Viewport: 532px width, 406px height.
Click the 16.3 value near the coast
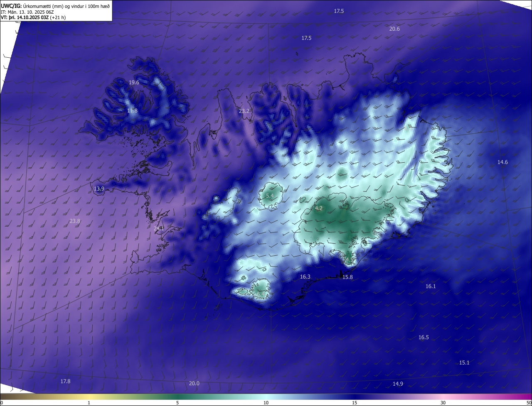click(x=305, y=277)
